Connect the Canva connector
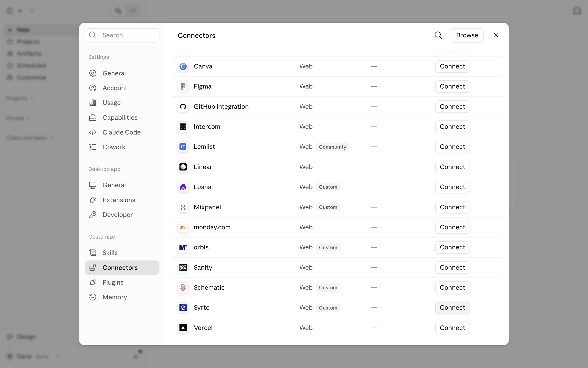The height and width of the screenshot is (368, 588). (452, 66)
